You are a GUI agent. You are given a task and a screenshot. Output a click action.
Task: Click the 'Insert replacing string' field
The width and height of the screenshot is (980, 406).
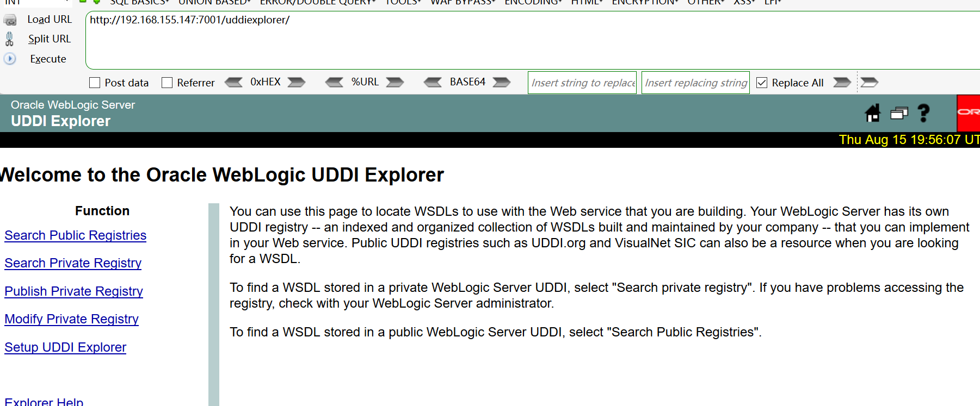[695, 83]
